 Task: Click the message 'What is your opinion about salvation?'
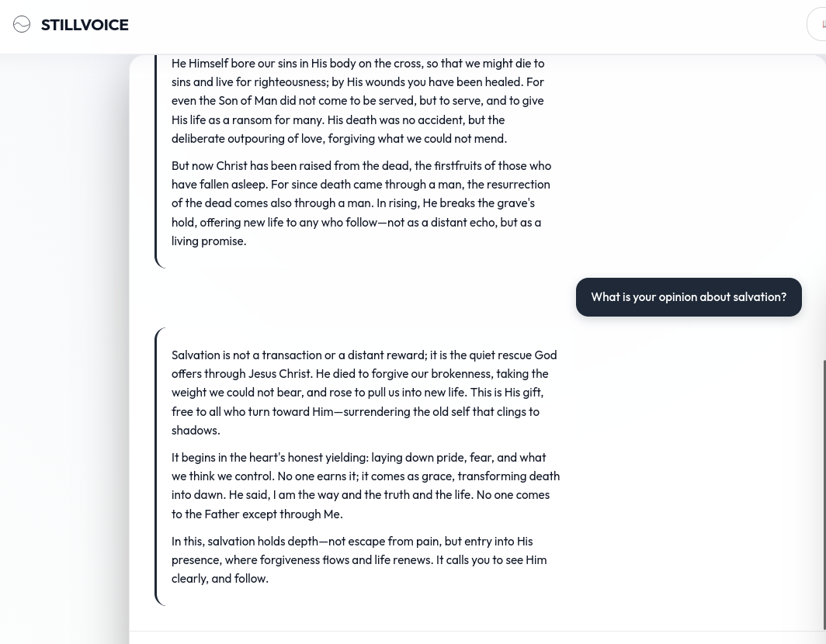click(689, 297)
